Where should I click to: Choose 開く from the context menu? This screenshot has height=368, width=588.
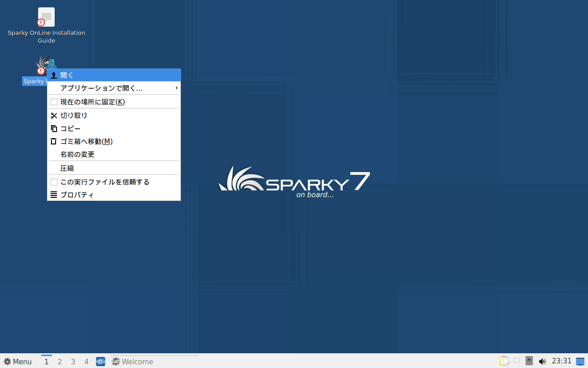[114, 75]
